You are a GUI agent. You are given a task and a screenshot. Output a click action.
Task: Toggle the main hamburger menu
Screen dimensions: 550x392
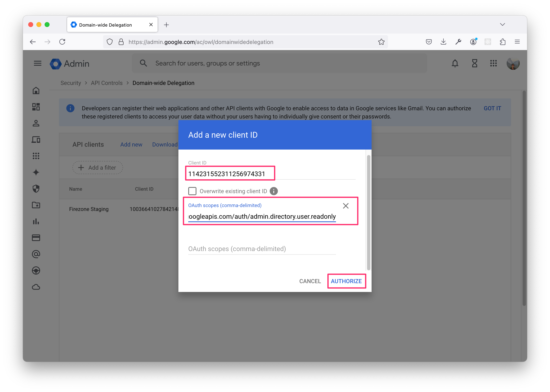(x=37, y=63)
